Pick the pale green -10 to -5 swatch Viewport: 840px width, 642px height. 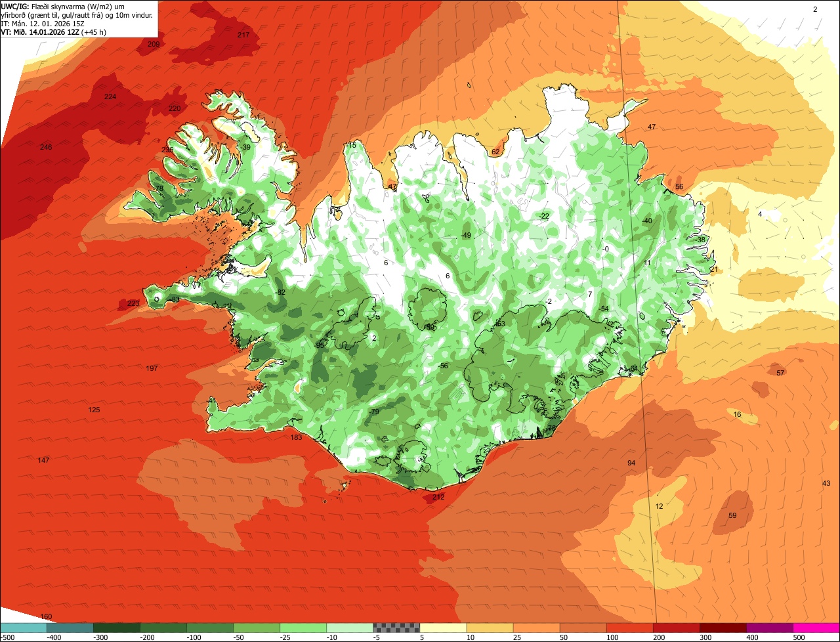tap(349, 628)
